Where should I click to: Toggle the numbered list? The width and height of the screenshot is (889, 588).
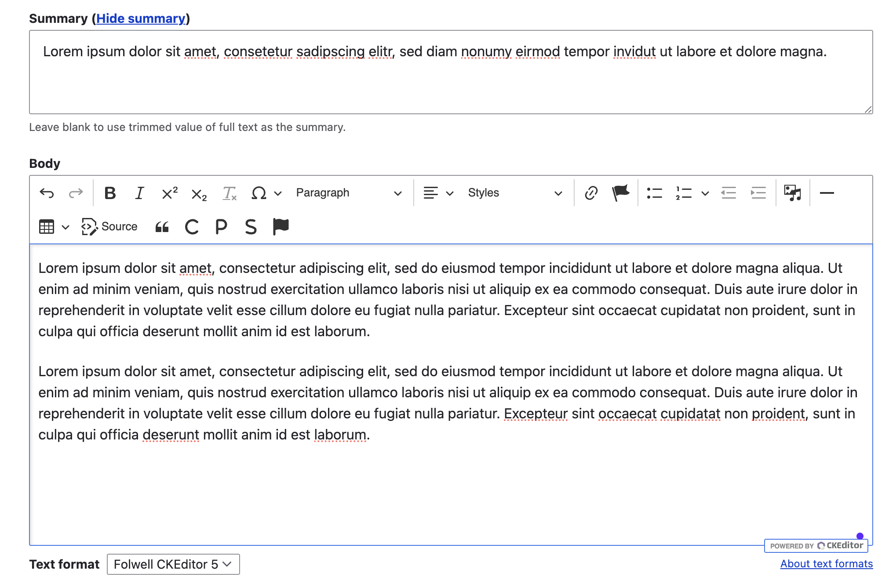tap(684, 193)
